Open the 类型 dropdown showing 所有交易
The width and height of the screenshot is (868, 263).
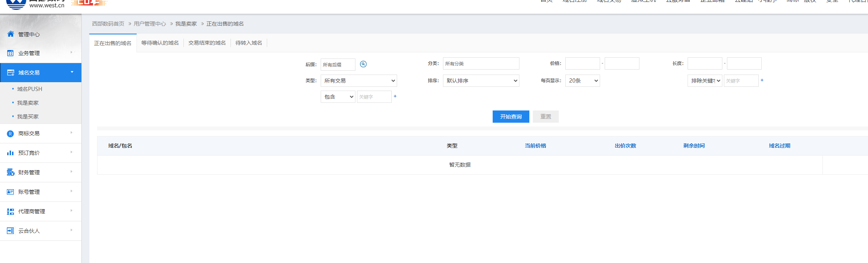(359, 81)
